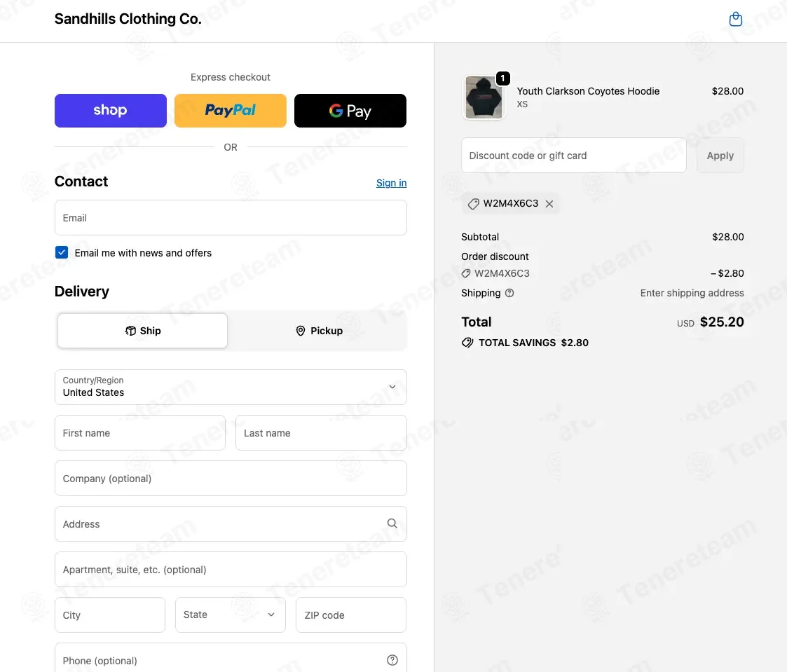The height and width of the screenshot is (672, 787).
Task: Focus the First name field
Action: pos(140,432)
